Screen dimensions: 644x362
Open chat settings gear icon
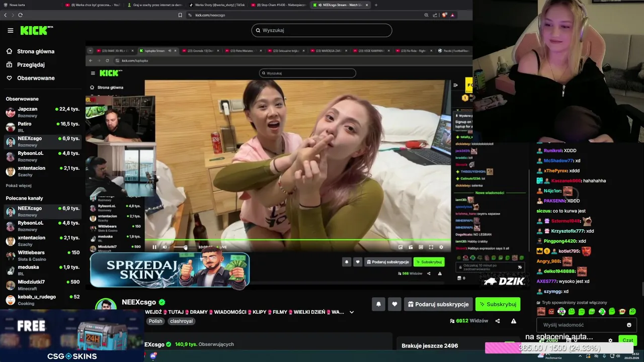pos(610,340)
